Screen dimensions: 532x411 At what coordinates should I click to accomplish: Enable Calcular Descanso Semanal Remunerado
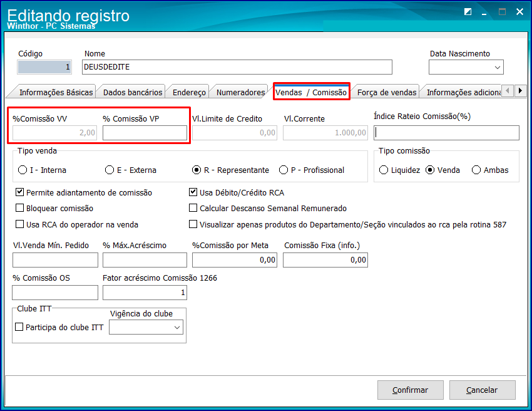pos(193,208)
